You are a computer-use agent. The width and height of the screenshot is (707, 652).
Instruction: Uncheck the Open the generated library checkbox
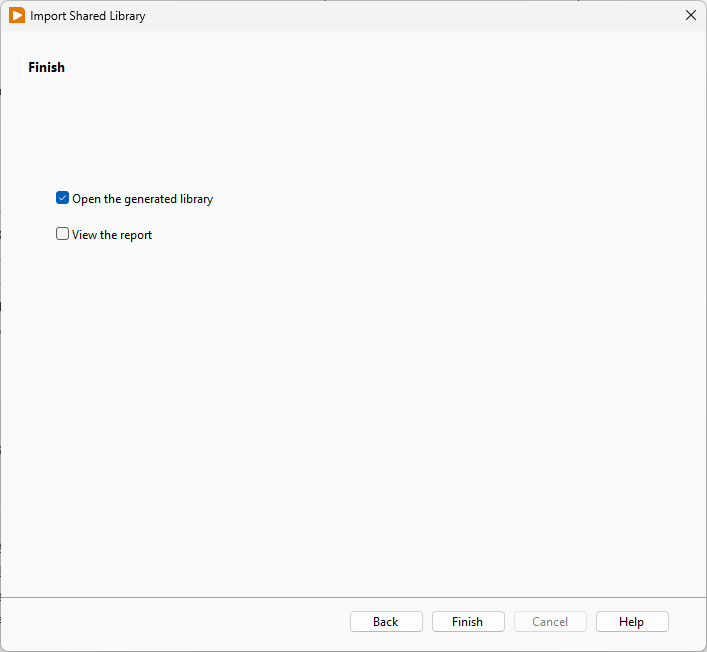[x=63, y=198]
